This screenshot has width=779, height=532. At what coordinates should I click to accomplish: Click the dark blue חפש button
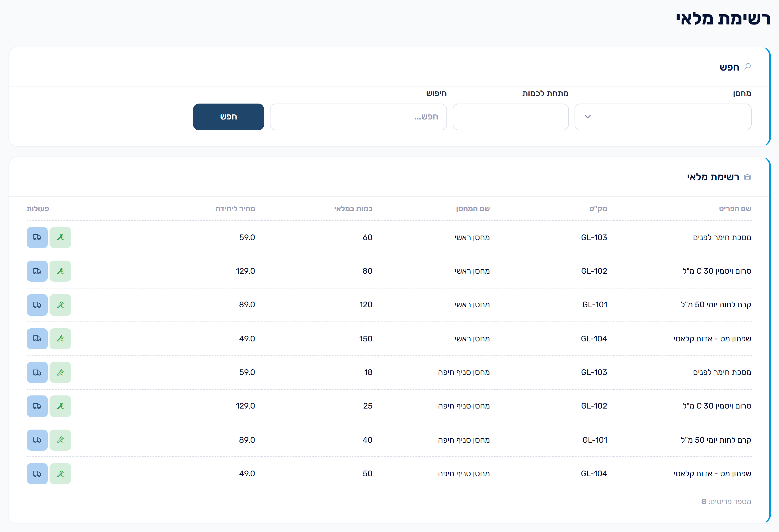(x=229, y=117)
